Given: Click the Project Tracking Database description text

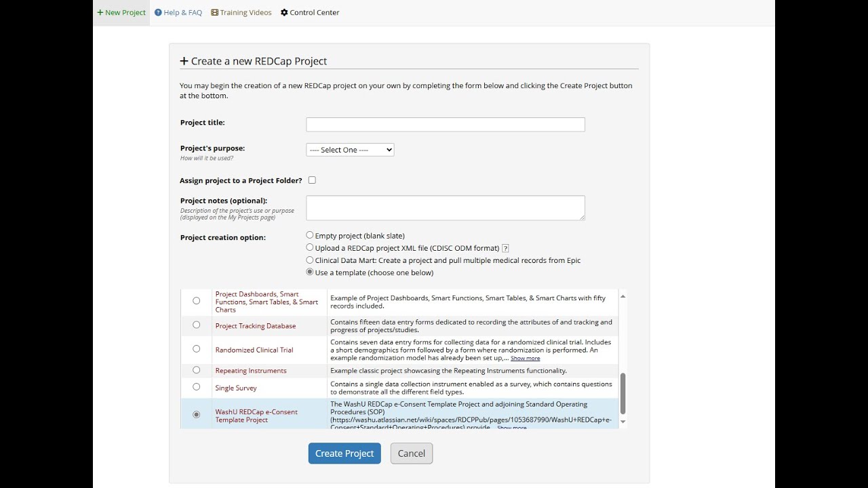Looking at the screenshot, I should pyautogui.click(x=471, y=326).
